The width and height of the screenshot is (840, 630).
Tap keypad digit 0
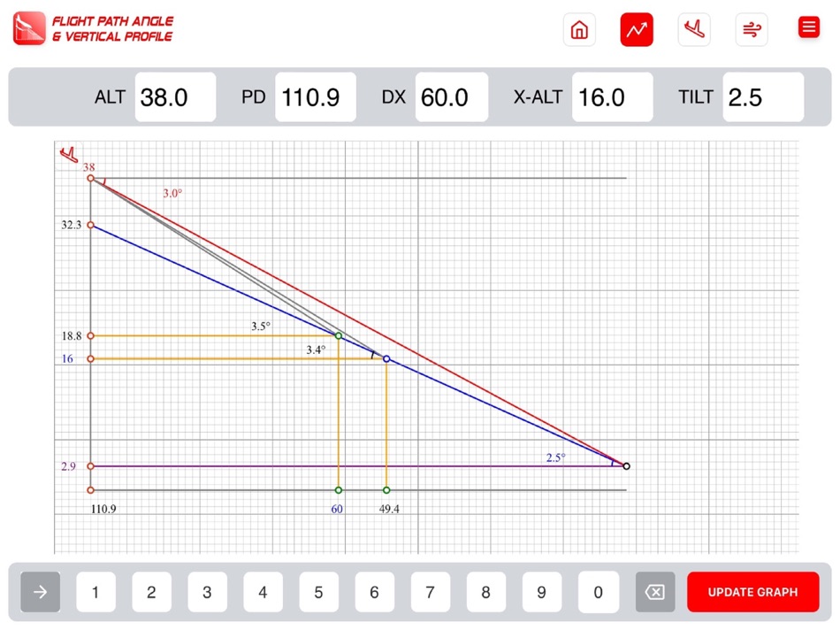point(599,592)
